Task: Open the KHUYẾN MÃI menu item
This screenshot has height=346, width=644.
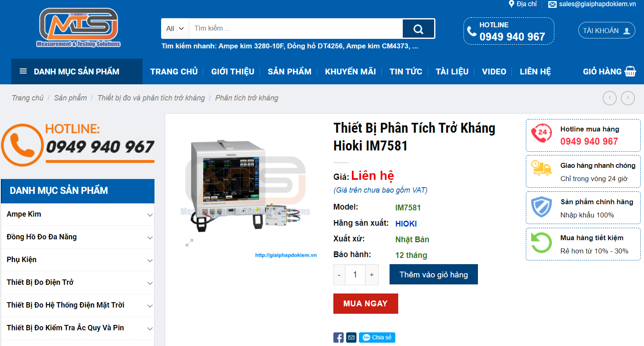Action: 350,72
